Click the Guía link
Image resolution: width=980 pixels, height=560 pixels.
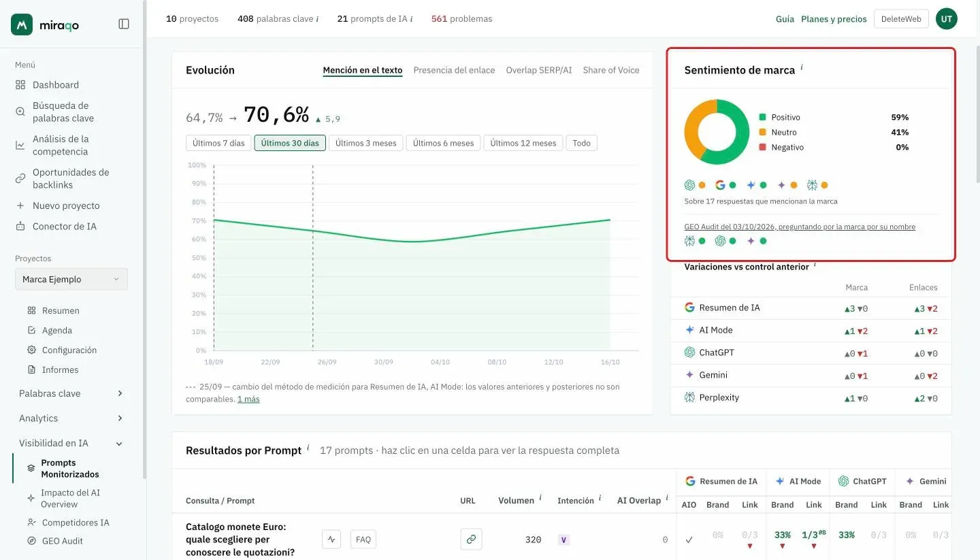point(785,19)
